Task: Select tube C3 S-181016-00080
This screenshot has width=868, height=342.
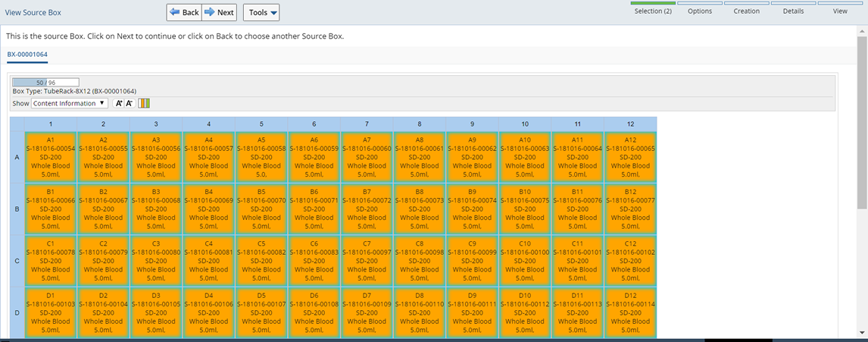Action: pos(156,261)
